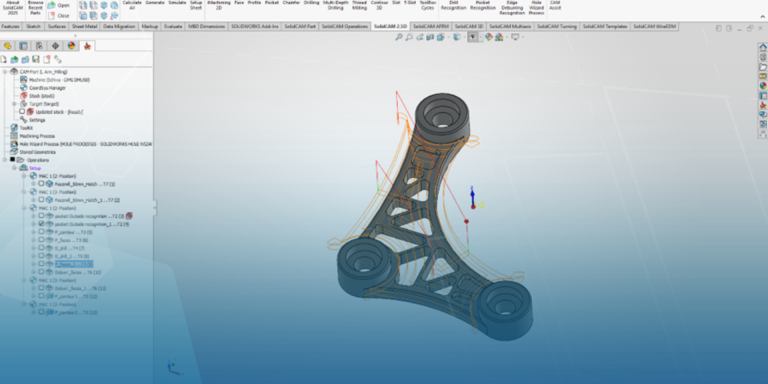
Task: Toggle checkbox for D_drill T4 (7)
Action: (41, 248)
